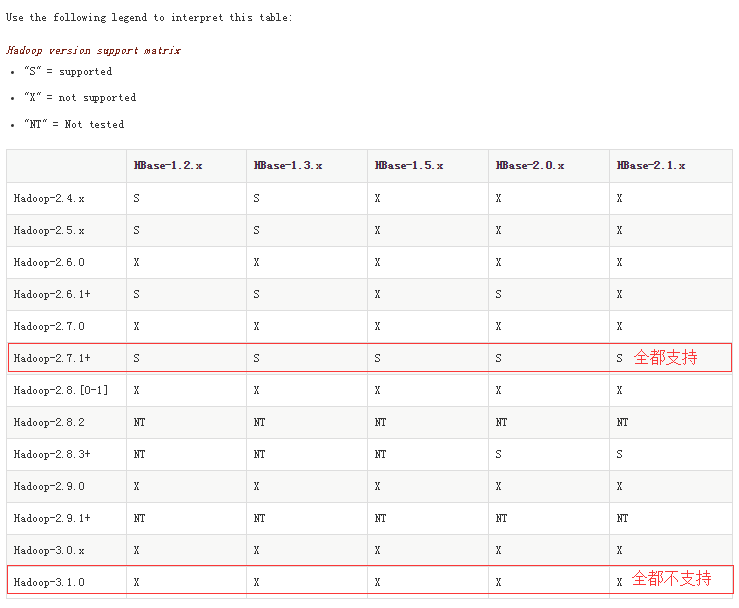
Task: Select the Hadoop-3.0.x row label
Action: 49,551
